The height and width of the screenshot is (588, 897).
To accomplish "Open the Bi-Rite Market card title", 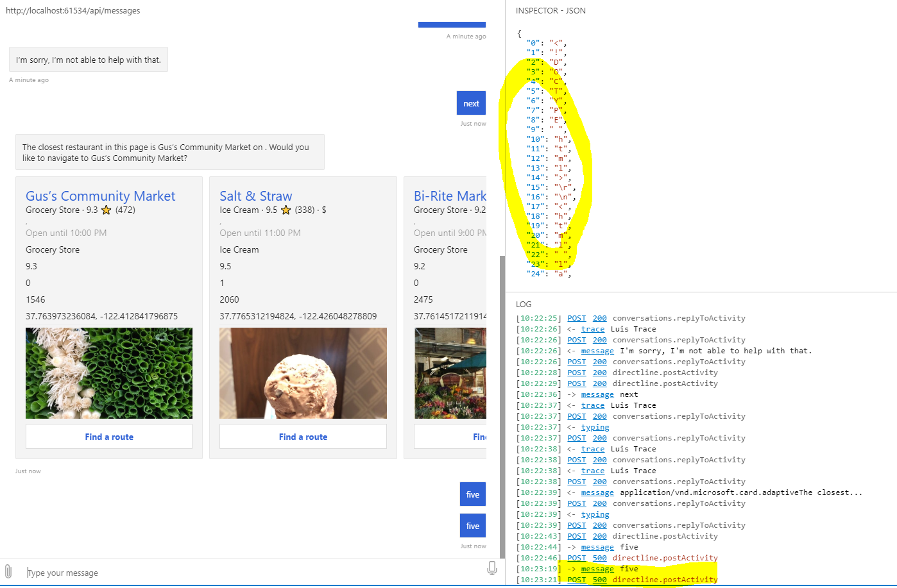I will (450, 196).
